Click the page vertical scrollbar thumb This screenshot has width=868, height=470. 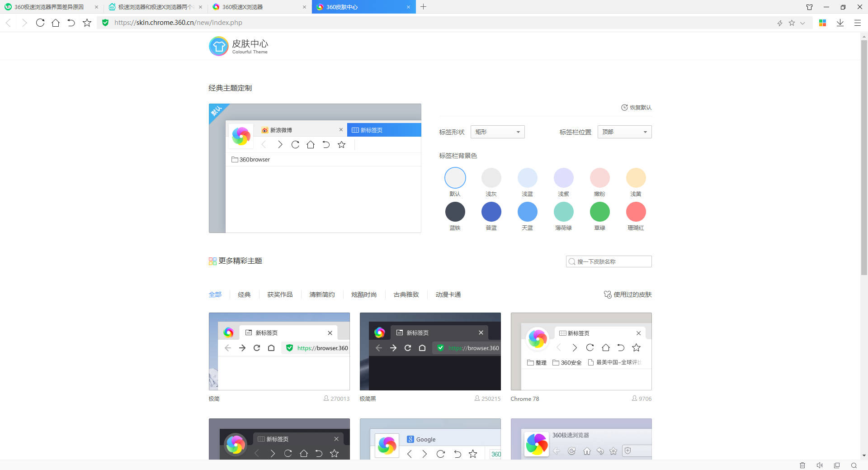(x=864, y=157)
